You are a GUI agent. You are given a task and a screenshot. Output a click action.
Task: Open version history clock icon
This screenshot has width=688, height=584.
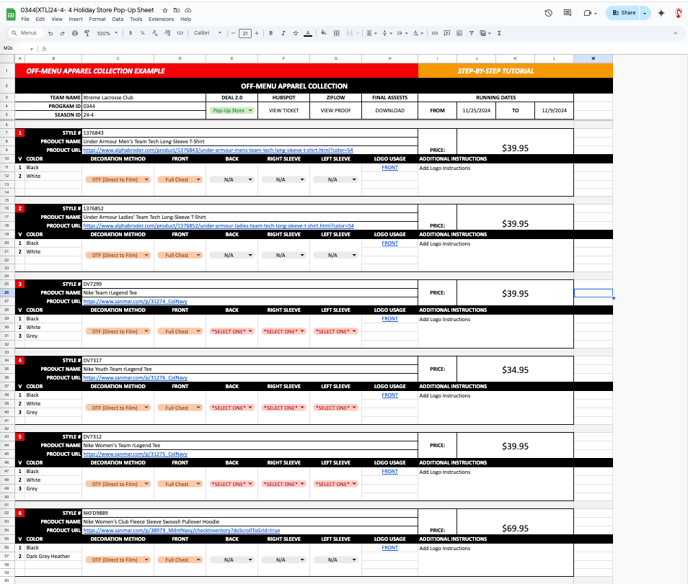pos(548,13)
